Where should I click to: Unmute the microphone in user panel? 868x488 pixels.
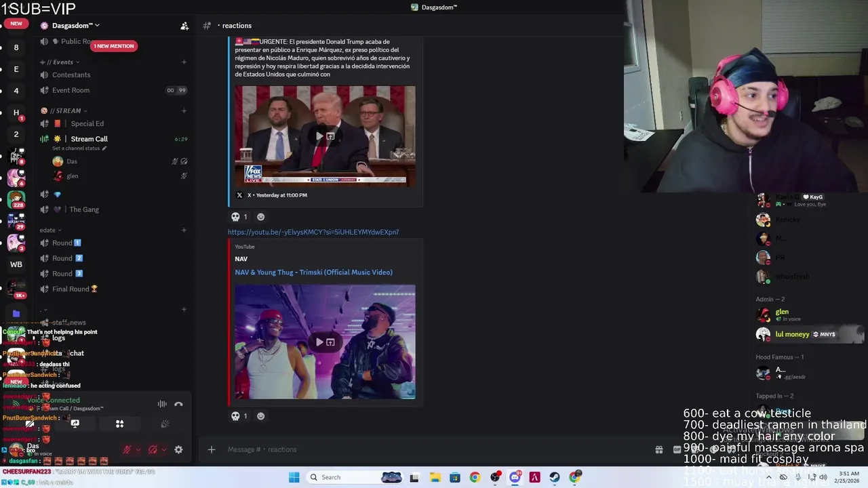click(x=127, y=449)
